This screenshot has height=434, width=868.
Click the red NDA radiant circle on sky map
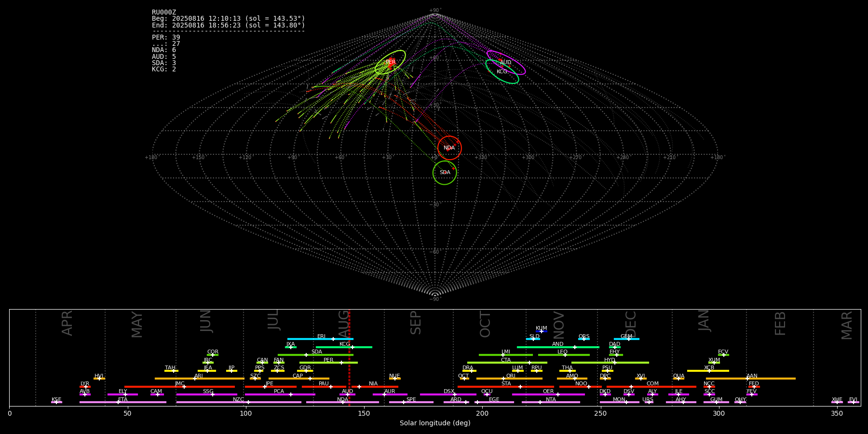(x=449, y=148)
